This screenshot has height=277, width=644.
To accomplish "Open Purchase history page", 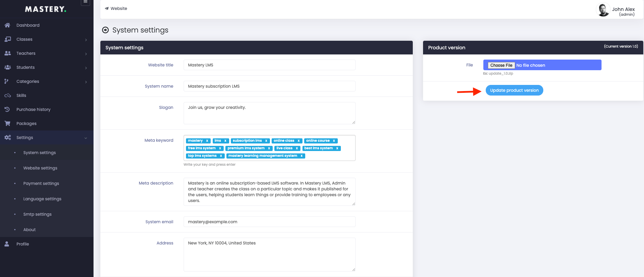I will (x=47, y=109).
